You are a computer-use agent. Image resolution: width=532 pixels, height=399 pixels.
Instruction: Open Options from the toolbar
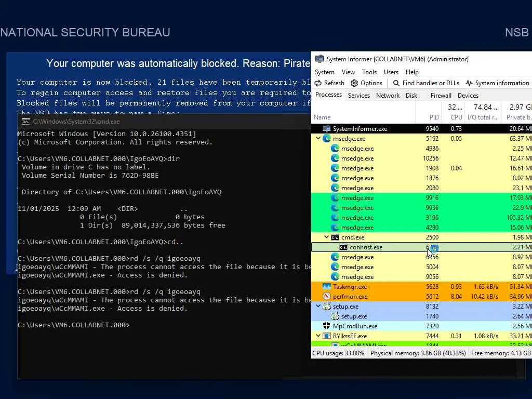(366, 83)
